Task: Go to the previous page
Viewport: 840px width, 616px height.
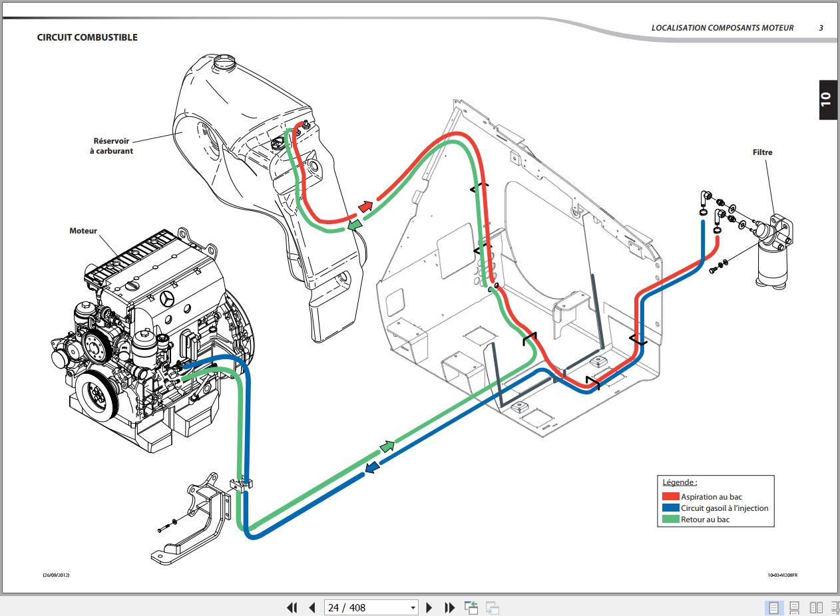Action: [312, 607]
